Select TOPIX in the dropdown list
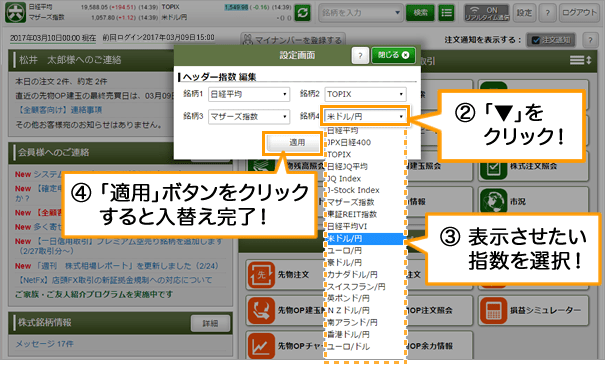 point(340,154)
